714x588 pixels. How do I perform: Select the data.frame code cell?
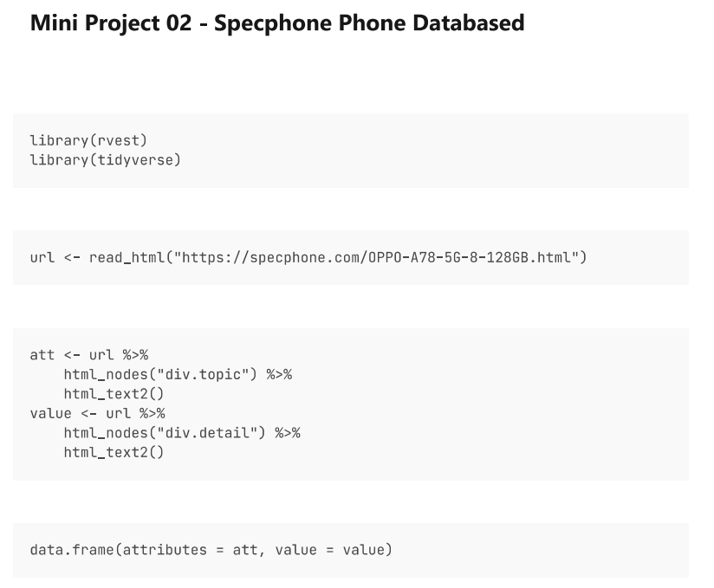[351, 550]
